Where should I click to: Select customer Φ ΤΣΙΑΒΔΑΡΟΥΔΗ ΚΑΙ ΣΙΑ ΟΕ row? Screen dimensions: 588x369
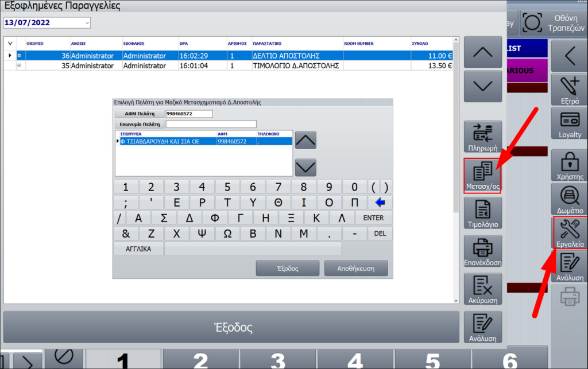[167, 141]
